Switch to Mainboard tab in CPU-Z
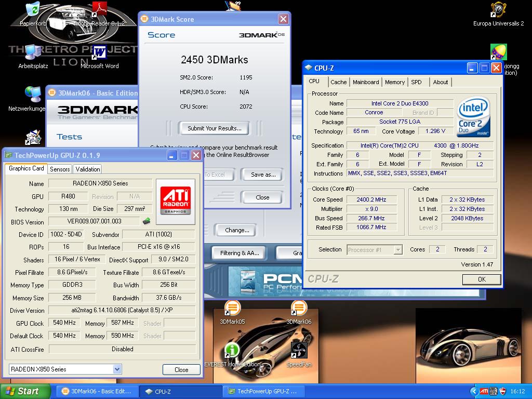The height and width of the screenshot is (399, 532). (x=366, y=82)
